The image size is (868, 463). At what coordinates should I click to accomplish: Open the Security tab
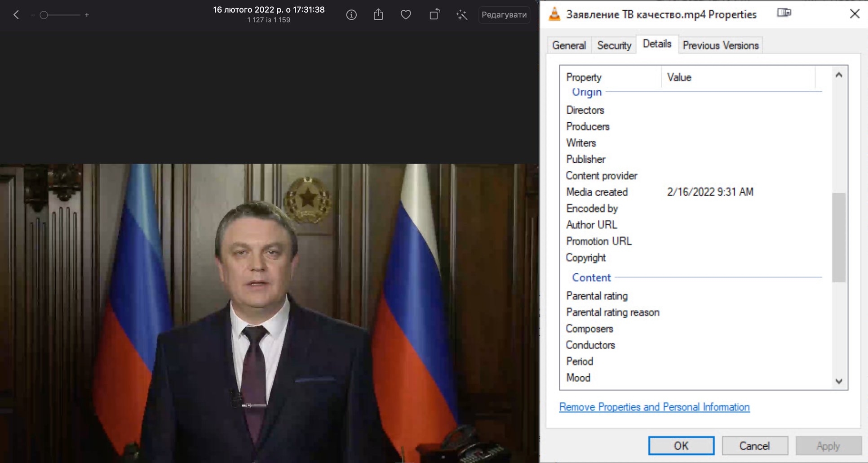614,45
